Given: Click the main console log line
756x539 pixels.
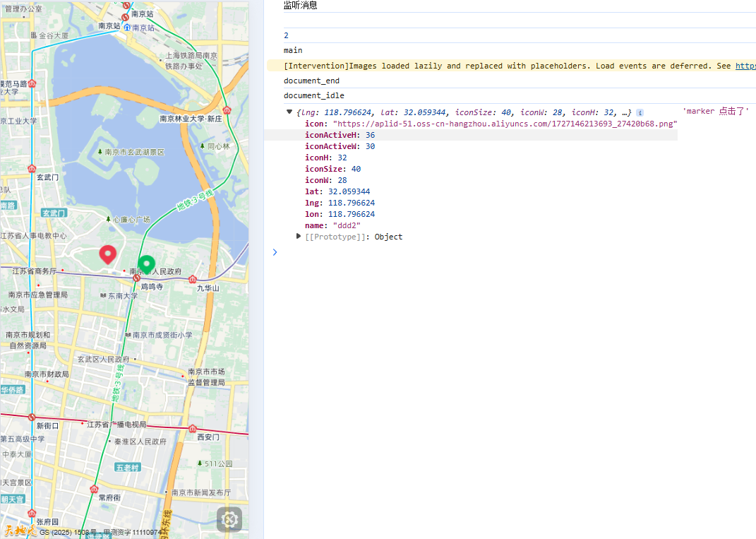Looking at the screenshot, I should (x=293, y=50).
